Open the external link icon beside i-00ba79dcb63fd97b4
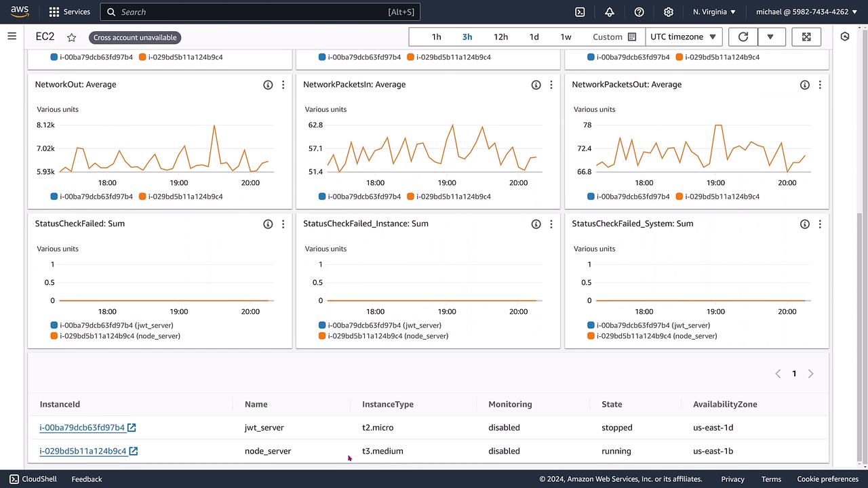 (132, 428)
